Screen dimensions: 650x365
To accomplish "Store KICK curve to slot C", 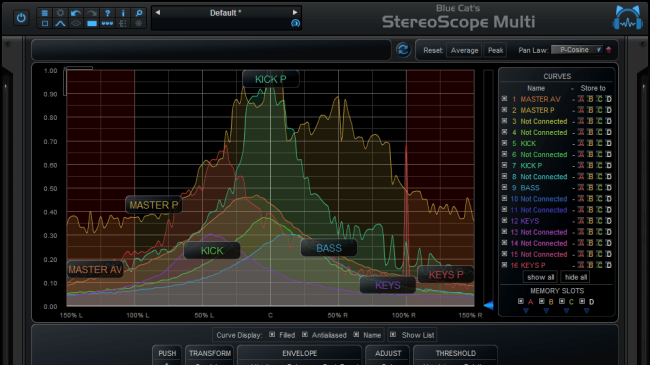I will click(599, 144).
